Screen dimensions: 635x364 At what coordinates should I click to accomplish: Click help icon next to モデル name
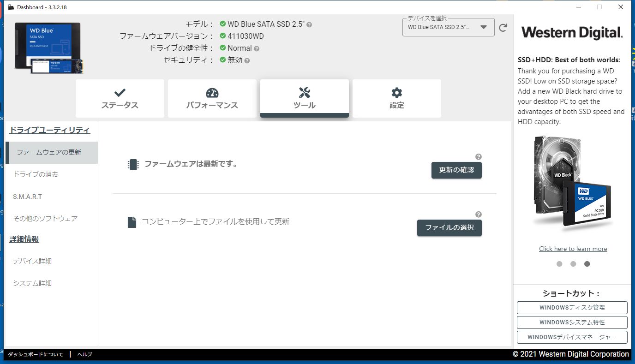click(x=309, y=24)
